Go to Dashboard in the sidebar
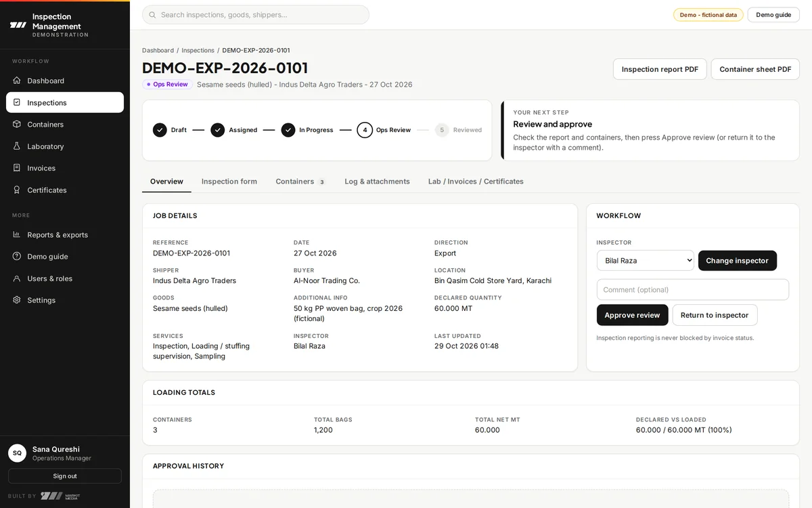 pos(65,81)
